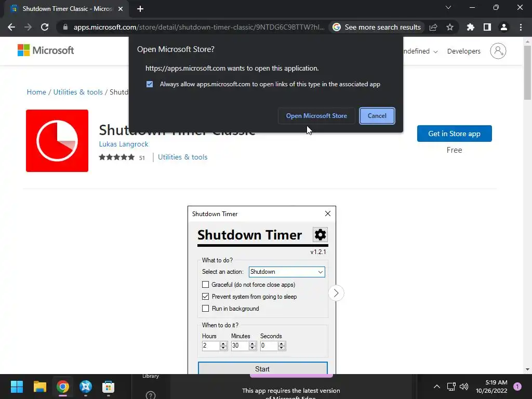Click the blue X-shaped taskbar app icon
532x399 pixels.
(86, 387)
